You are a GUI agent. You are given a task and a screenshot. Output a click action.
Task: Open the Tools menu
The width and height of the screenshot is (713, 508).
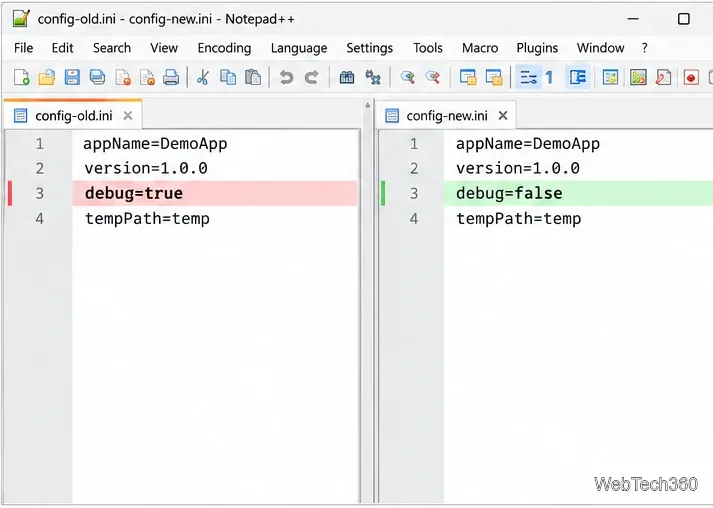tap(428, 48)
